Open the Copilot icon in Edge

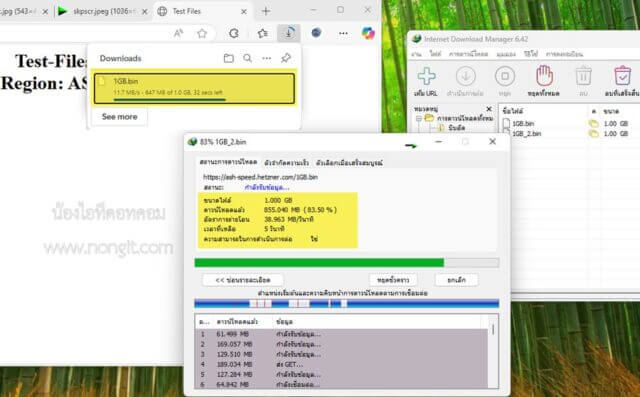[x=368, y=33]
